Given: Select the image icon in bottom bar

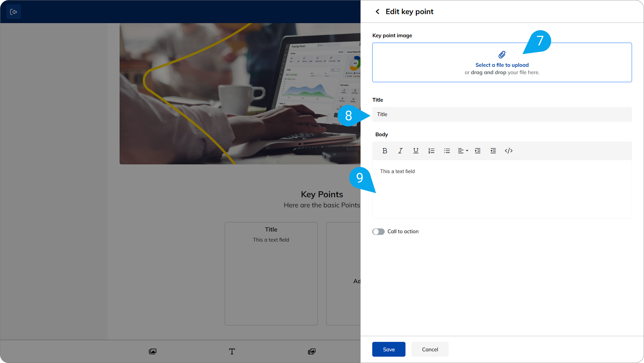Looking at the screenshot, I should click(x=152, y=351).
